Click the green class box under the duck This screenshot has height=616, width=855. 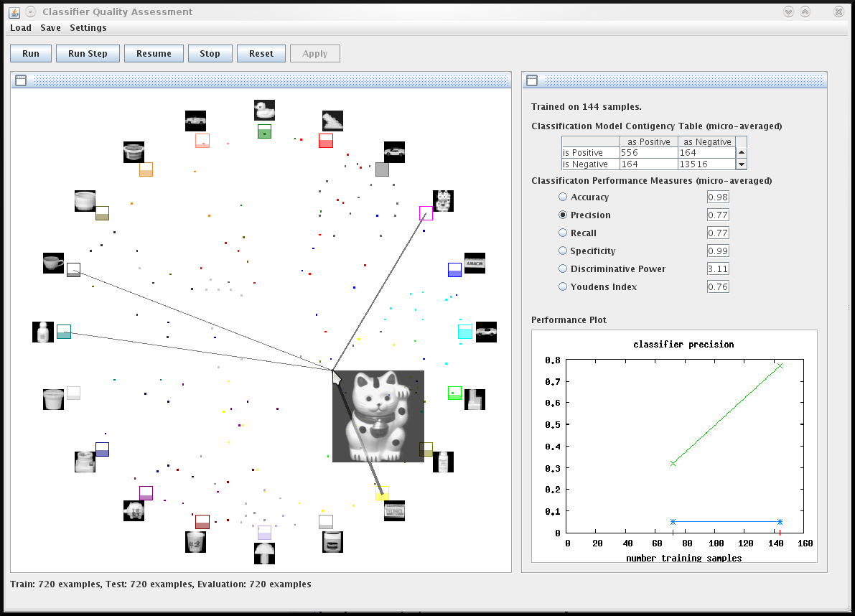pos(264,131)
